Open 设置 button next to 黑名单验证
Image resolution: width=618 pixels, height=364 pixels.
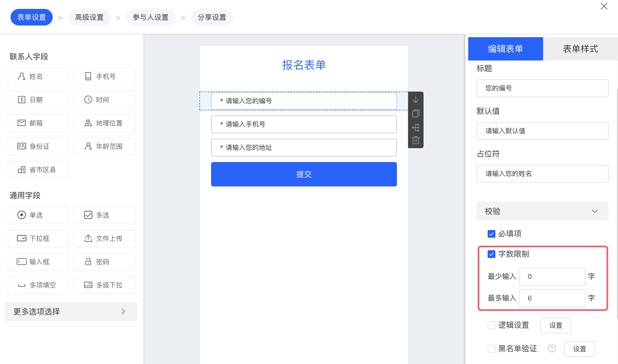580,349
